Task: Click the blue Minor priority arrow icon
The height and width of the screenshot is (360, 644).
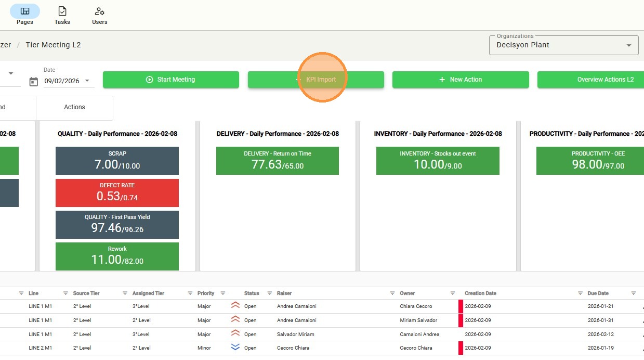Action: tap(235, 348)
